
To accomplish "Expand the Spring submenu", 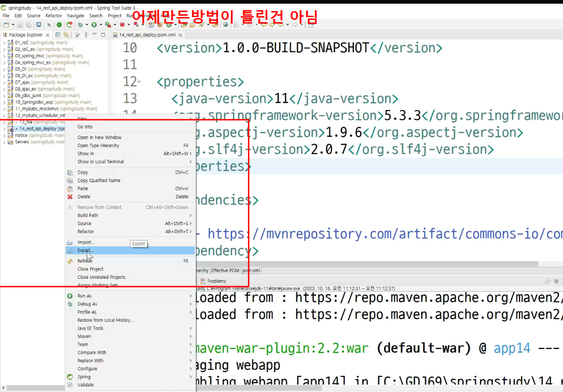I will [x=130, y=377].
